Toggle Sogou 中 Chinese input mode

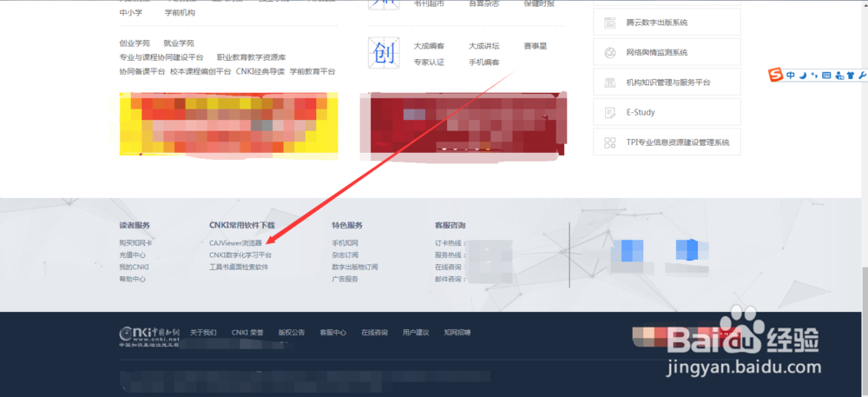791,75
